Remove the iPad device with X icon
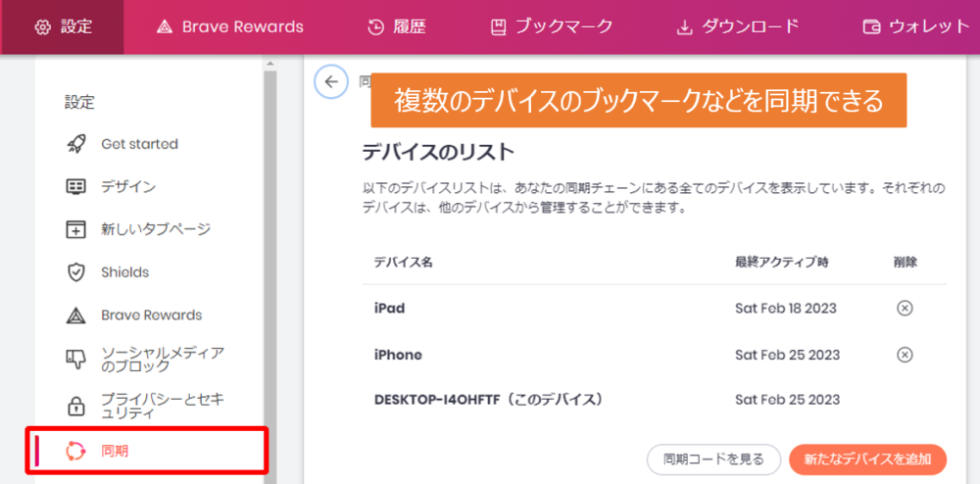Screen dimensions: 980x484 905,308
